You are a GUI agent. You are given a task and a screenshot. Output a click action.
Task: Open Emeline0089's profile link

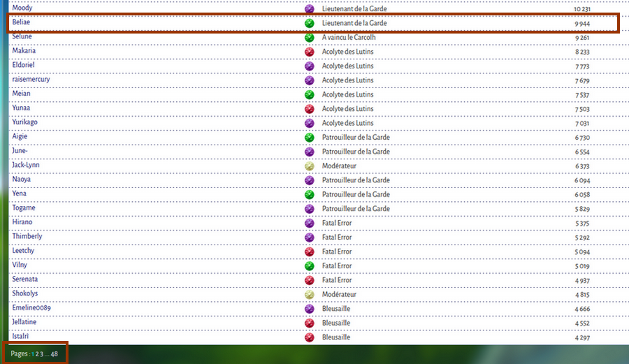point(31,308)
